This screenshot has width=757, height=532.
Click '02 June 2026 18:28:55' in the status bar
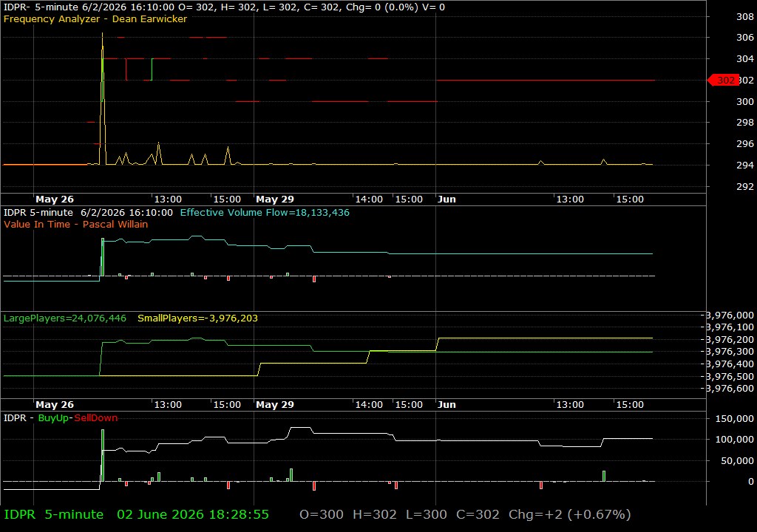click(193, 514)
